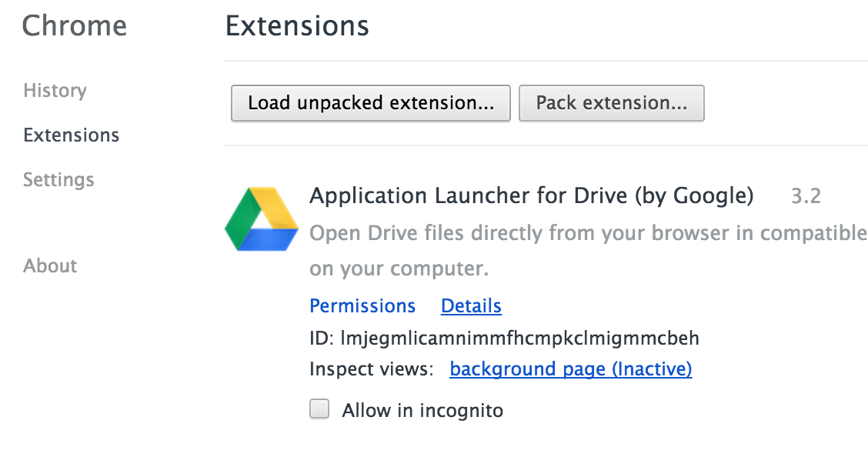Inspect the background page (Inactive) link
The width and height of the screenshot is (868, 457).
tap(571, 369)
